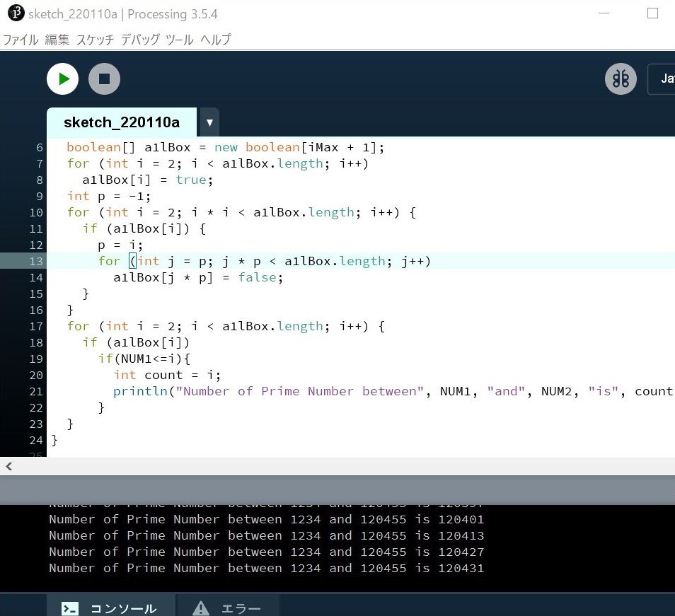Screen dimensions: 675x616
Task: Click line number 6 in gutter
Action: pyautogui.click(x=40, y=148)
